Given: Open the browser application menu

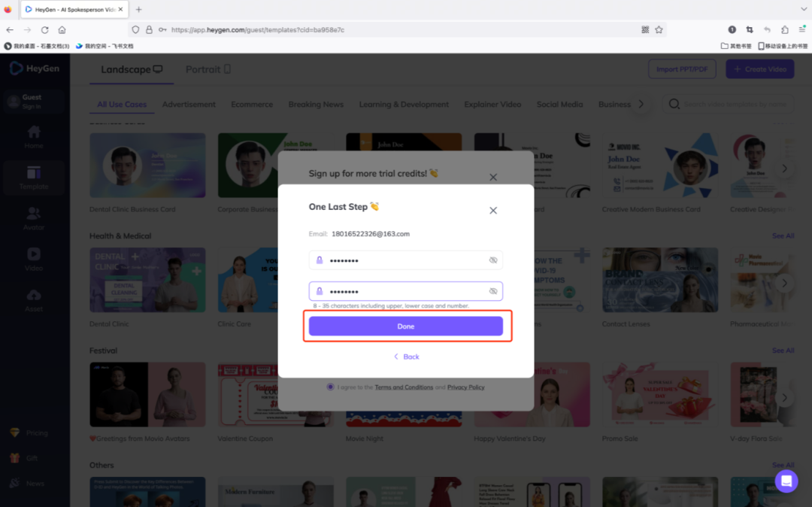Looking at the screenshot, I should [801, 29].
